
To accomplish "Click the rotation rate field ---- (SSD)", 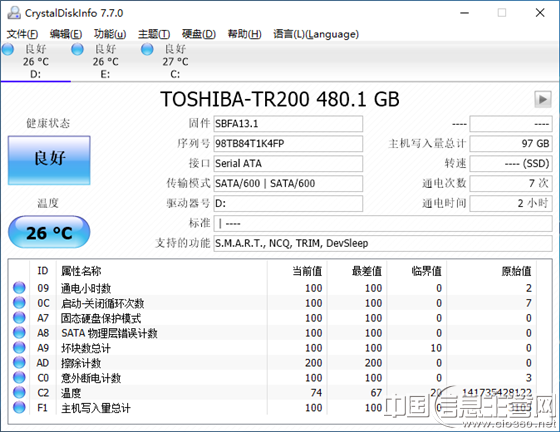I will [511, 164].
